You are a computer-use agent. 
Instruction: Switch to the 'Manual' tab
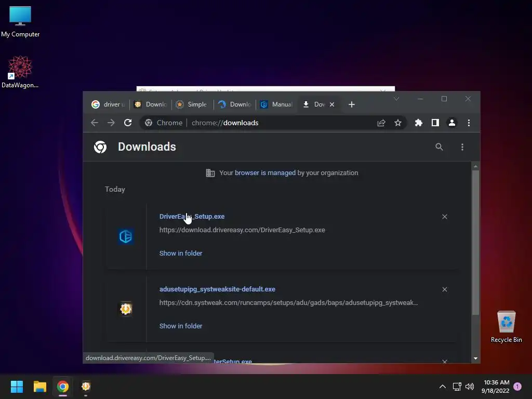tap(277, 104)
